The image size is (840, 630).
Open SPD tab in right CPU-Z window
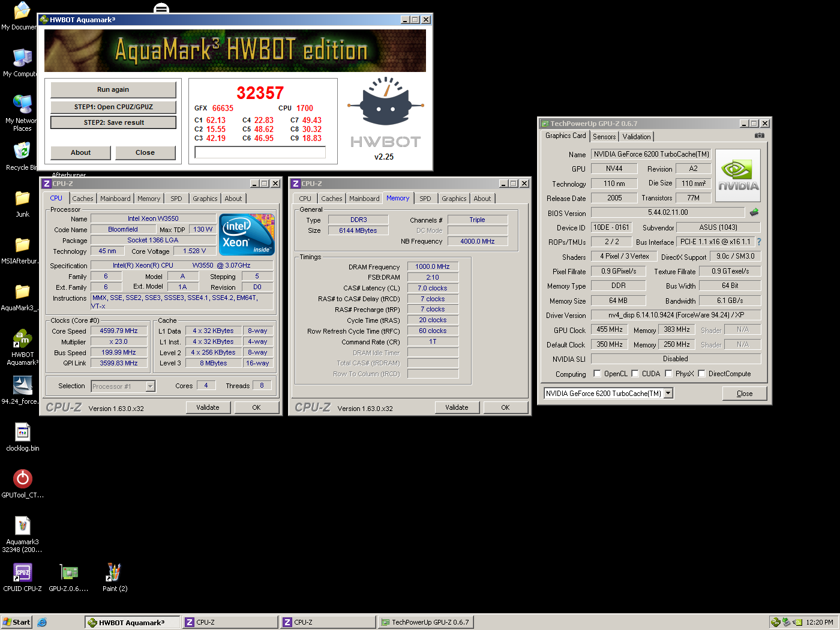[x=425, y=199]
